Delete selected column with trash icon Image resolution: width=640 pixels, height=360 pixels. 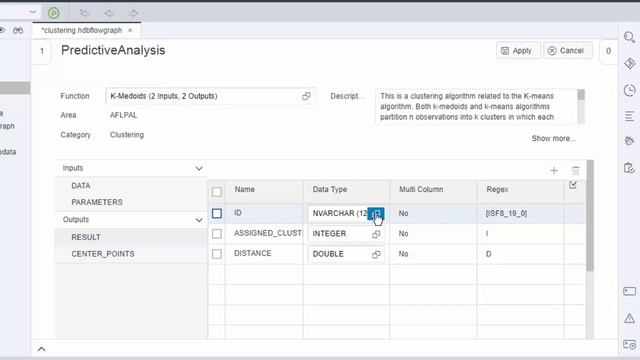coord(576,171)
